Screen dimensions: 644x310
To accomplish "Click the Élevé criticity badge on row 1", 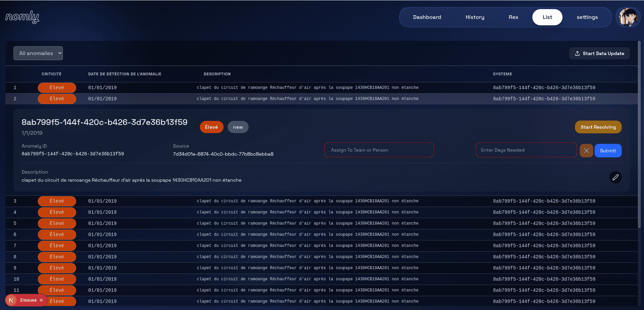I will (x=57, y=87).
